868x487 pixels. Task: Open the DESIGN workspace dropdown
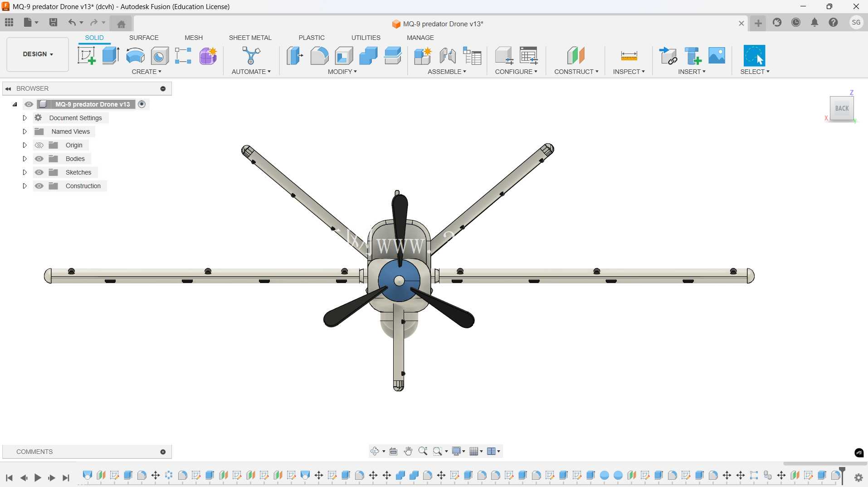38,54
